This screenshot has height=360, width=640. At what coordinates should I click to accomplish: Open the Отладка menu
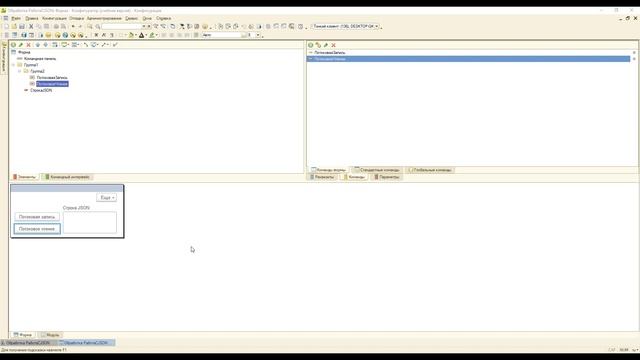pyautogui.click(x=76, y=18)
